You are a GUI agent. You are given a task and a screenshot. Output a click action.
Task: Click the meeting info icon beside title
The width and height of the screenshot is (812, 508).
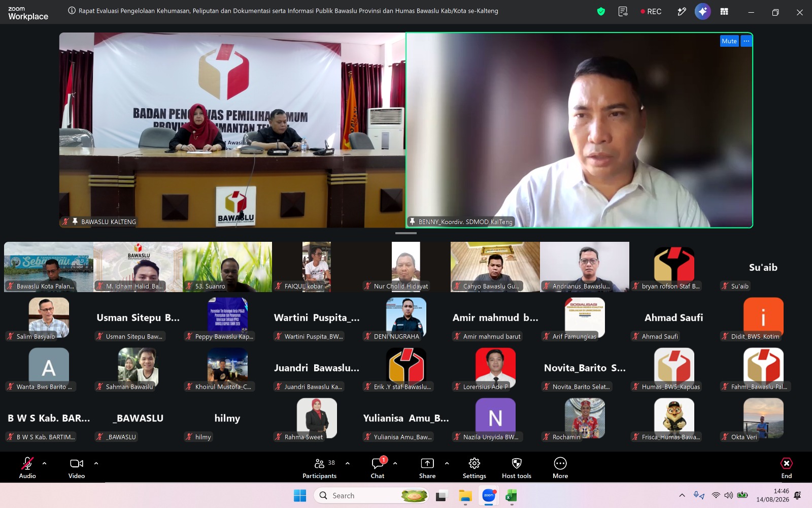tap(72, 11)
